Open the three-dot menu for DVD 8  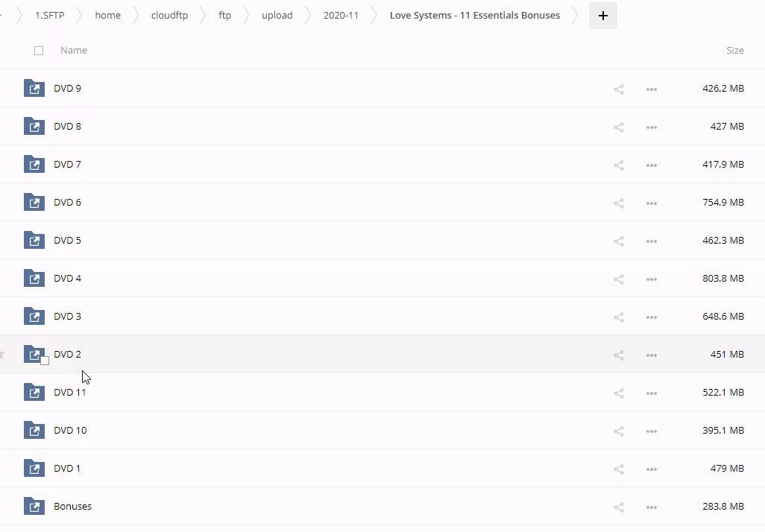click(651, 127)
